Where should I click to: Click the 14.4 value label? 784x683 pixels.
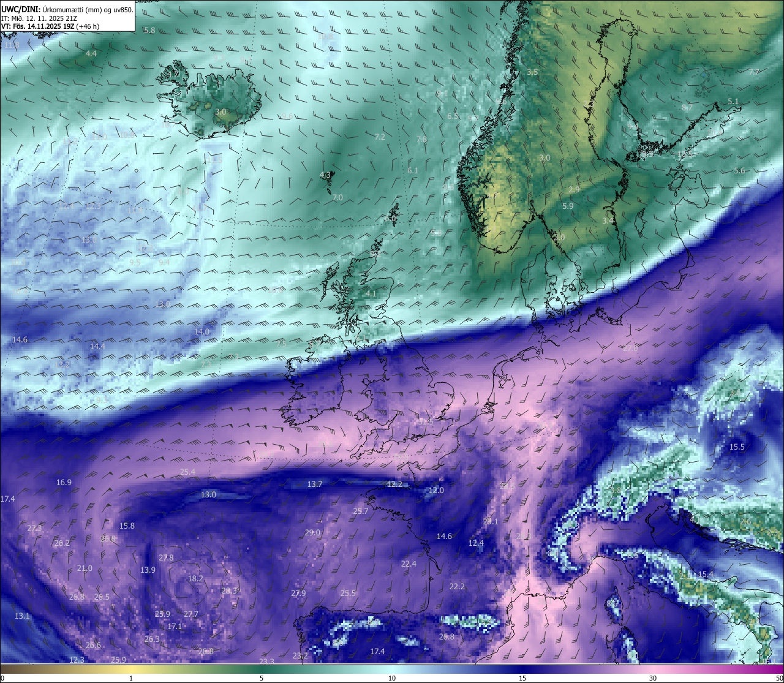tap(97, 347)
